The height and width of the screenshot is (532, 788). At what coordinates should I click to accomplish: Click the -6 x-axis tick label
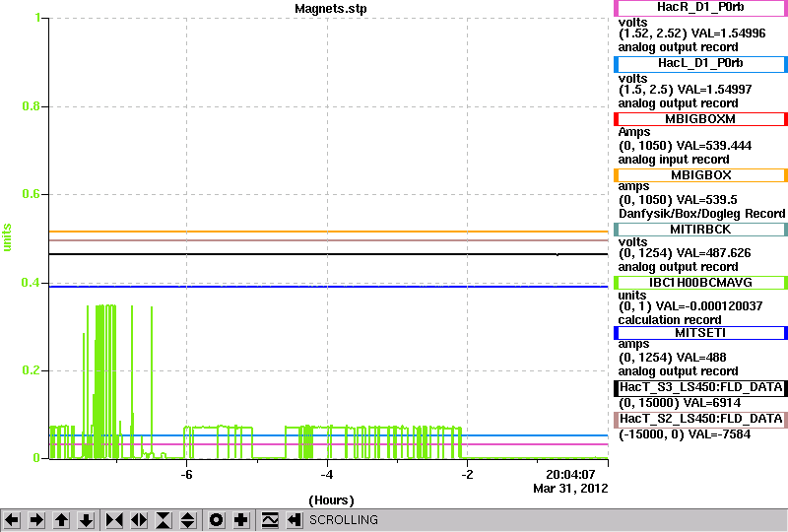coord(186,475)
